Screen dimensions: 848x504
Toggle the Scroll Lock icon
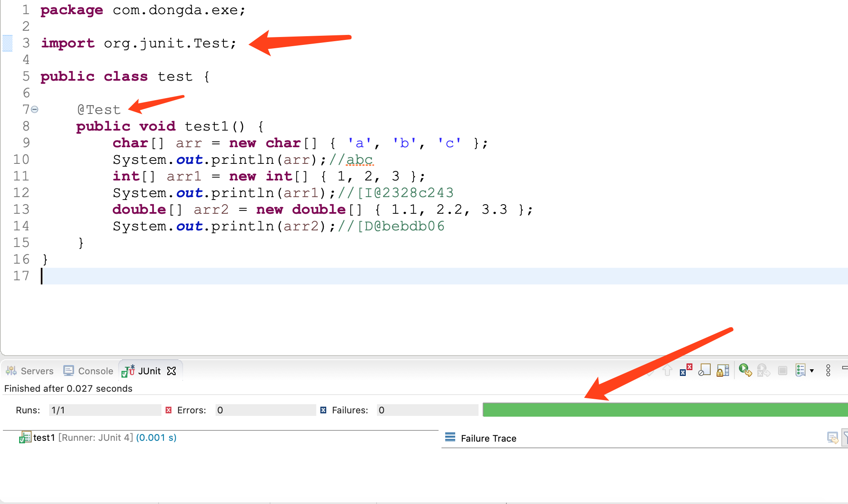723,370
